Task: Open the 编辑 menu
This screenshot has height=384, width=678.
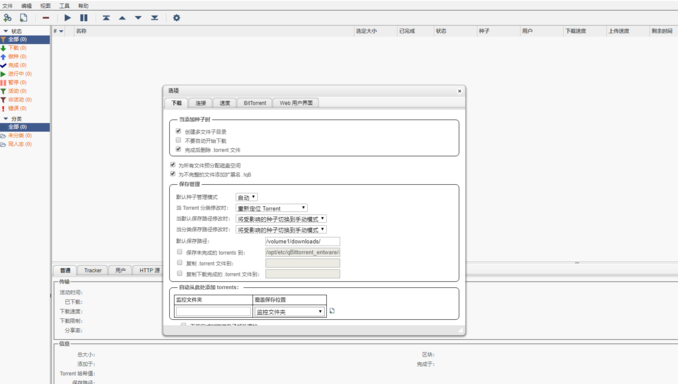Action: [26, 6]
